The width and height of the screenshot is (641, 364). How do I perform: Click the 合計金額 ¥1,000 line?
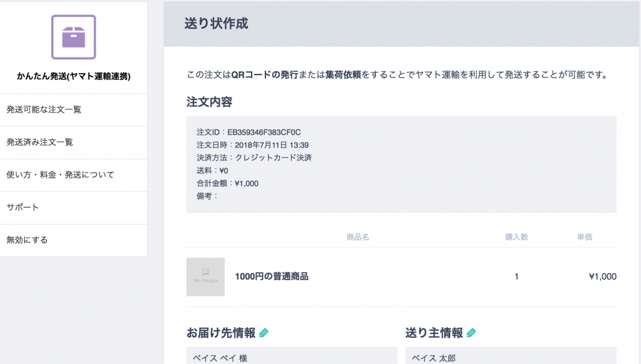click(227, 183)
